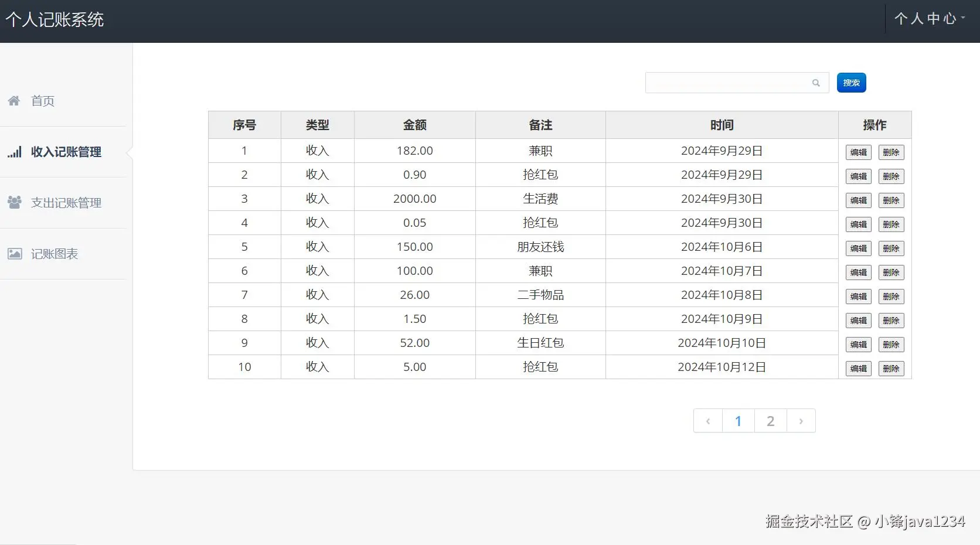Click 编辑 in row 10 (5.00)
Image resolution: width=980 pixels, height=545 pixels.
point(858,369)
